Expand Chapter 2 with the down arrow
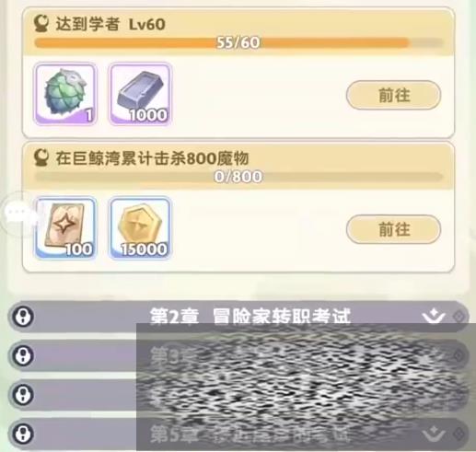Viewport: 476px width, 452px height. [433, 317]
